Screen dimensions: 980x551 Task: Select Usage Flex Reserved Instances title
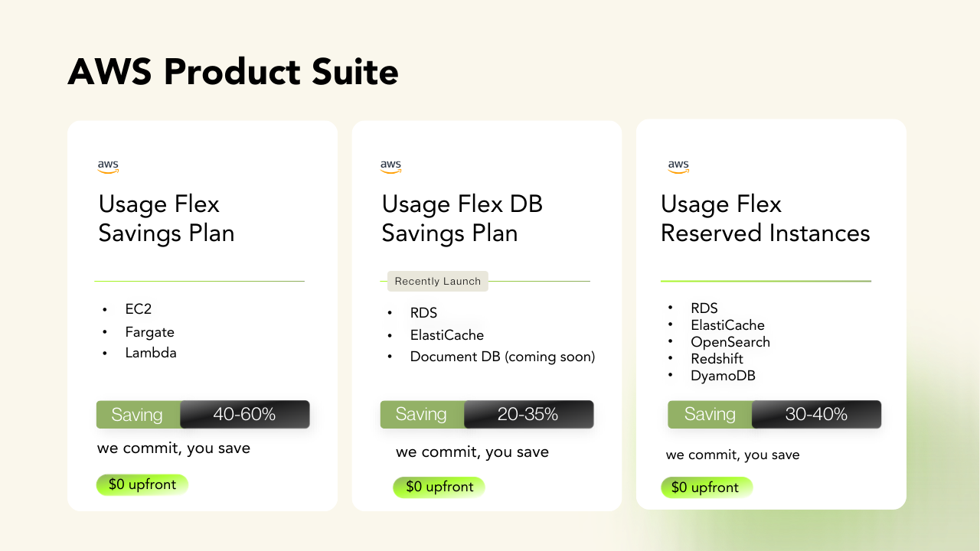[x=765, y=218]
